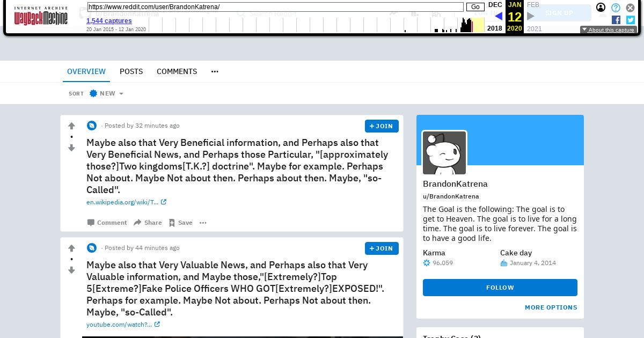Downvote the post from 44 minutes ago

(x=71, y=270)
